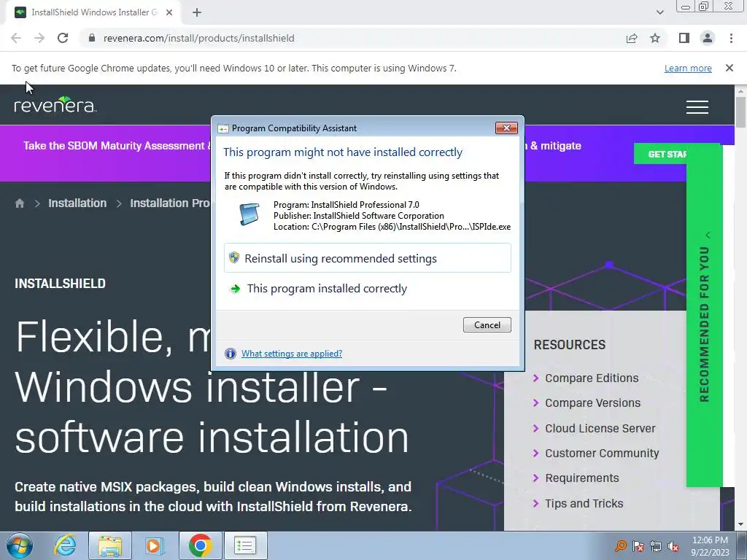The image size is (747, 560).
Task: Close the Program Compatibility Assistant dialog
Action: pos(506,128)
